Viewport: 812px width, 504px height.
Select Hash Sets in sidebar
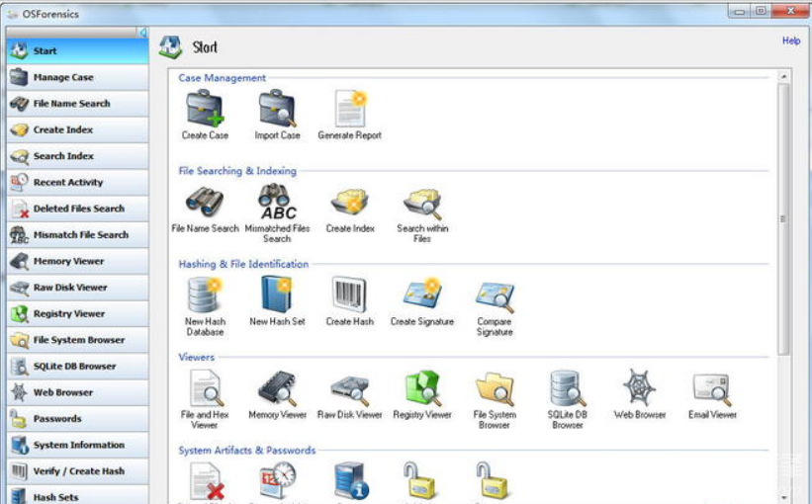(x=78, y=495)
